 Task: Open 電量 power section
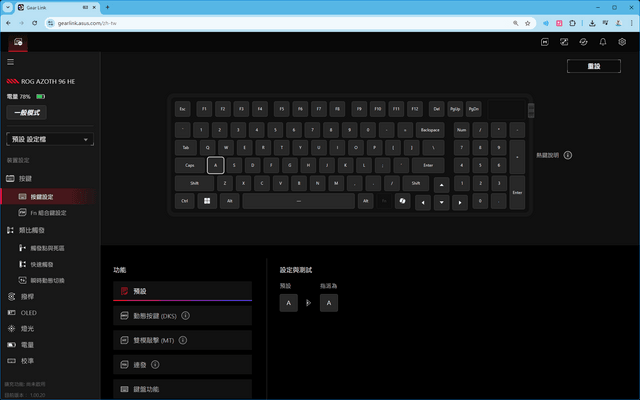(27, 345)
